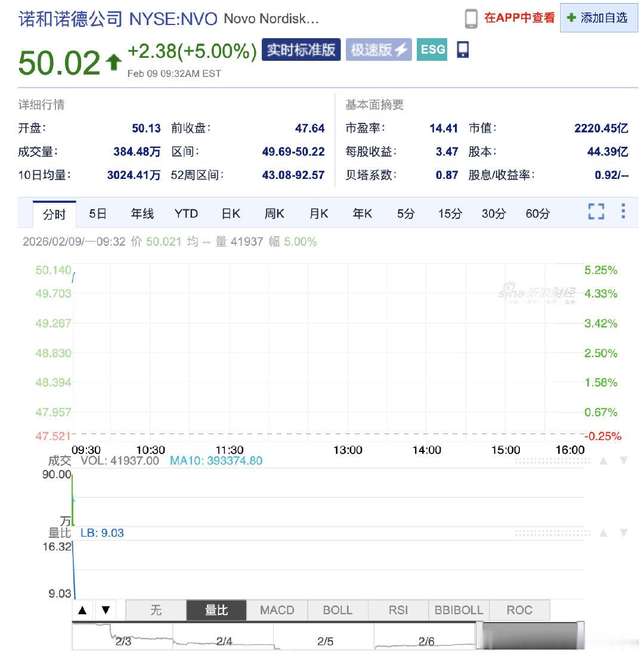The image size is (644, 656).
Task: Open the vertical three-dot more menu
Action: [623, 211]
